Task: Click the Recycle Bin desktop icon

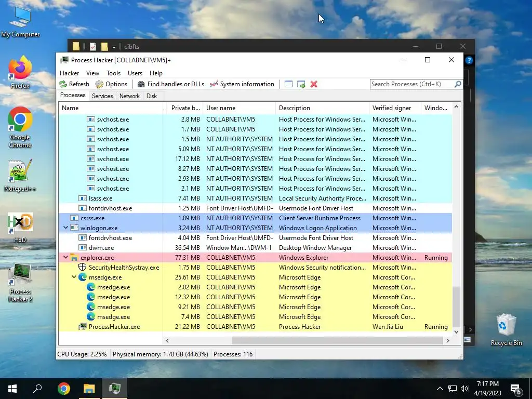Action: tap(506, 329)
